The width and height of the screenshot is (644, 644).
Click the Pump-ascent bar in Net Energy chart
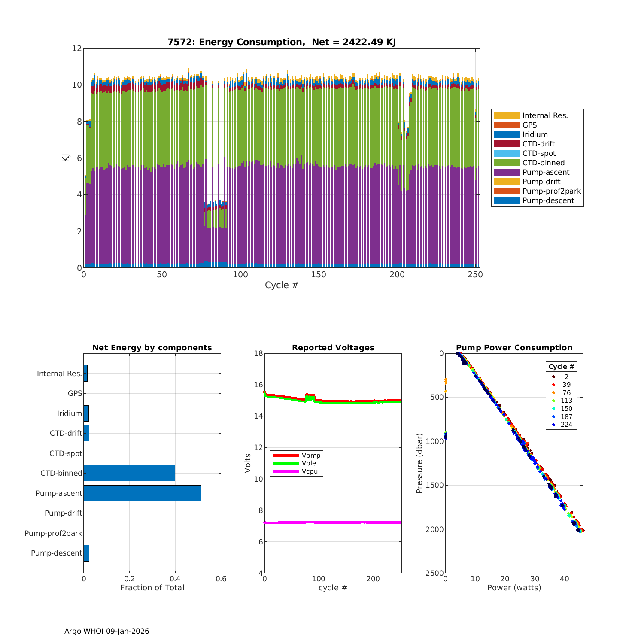pyautogui.click(x=142, y=493)
